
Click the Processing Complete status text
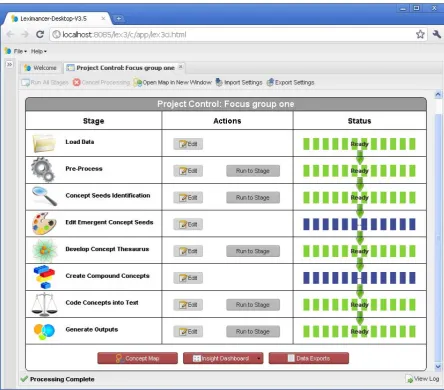(62, 379)
